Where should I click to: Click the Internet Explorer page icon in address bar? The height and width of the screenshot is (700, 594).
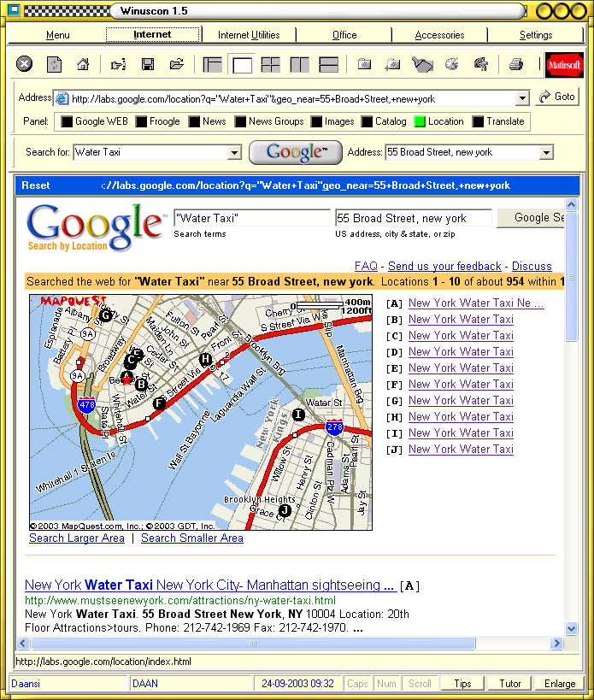click(x=62, y=98)
